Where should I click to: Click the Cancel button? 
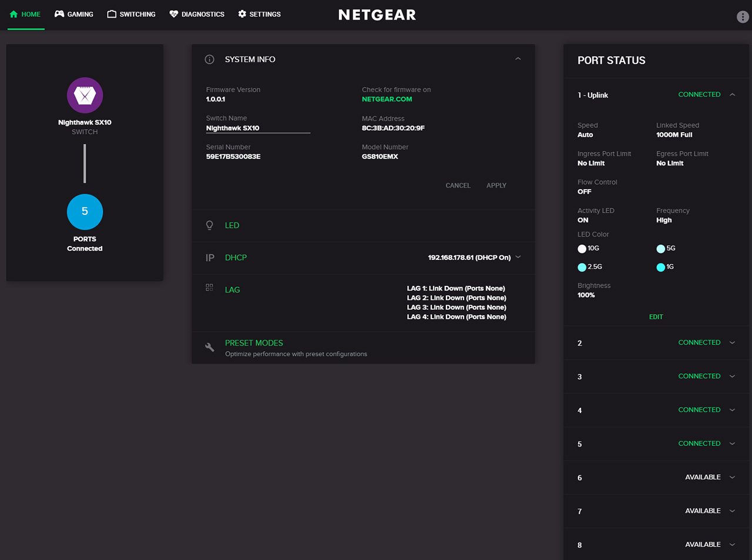(x=458, y=185)
